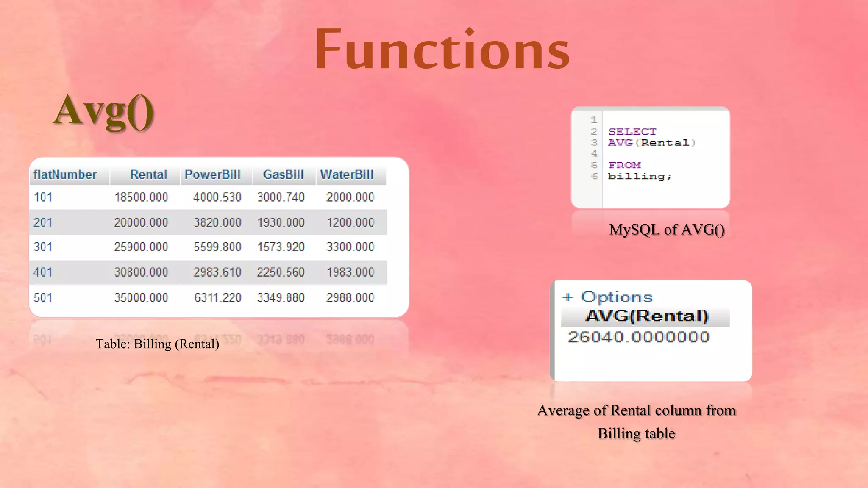Sort by the Rental column header

click(x=148, y=175)
